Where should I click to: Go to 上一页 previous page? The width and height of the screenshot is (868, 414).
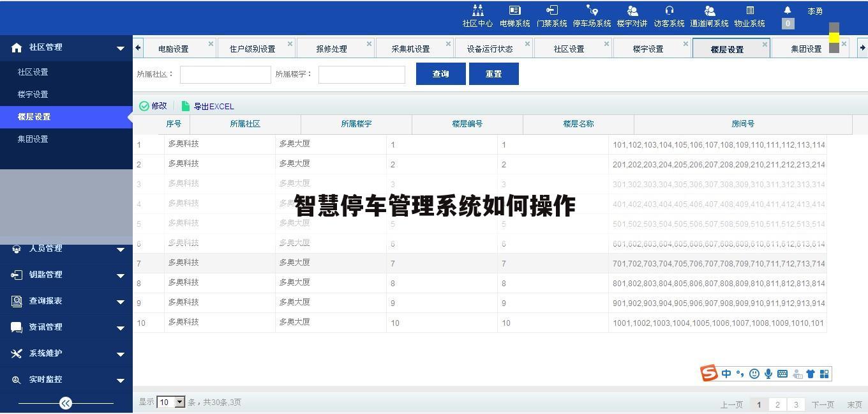(x=731, y=404)
